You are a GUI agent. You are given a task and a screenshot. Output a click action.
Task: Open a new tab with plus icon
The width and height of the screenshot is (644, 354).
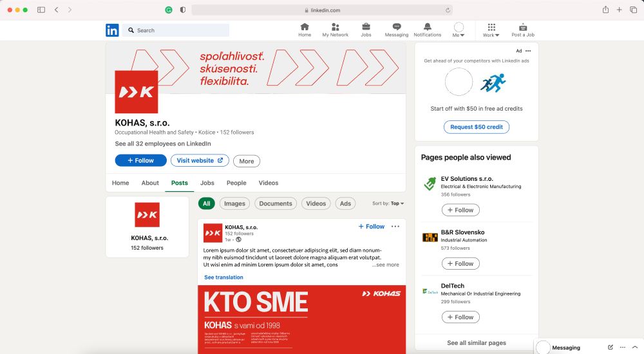coord(619,10)
